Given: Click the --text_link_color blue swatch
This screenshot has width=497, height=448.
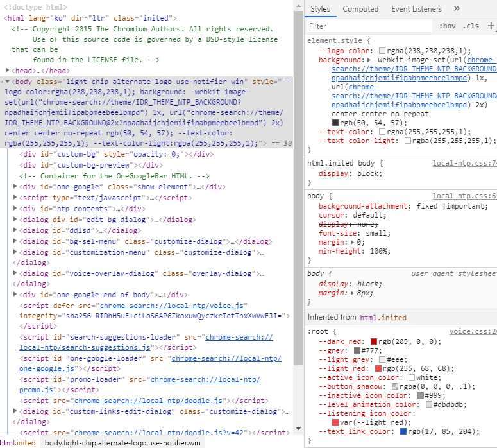Looking at the screenshot, I should (x=403, y=431).
